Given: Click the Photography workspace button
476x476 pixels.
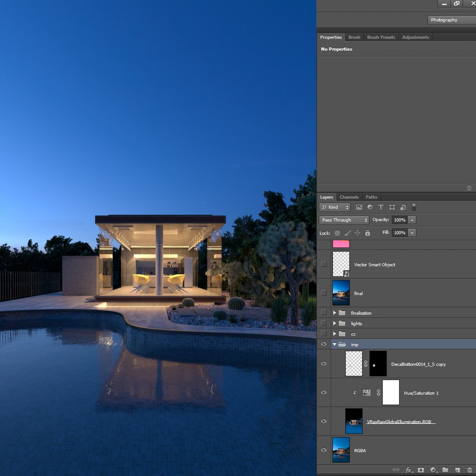Looking at the screenshot, I should point(444,20).
